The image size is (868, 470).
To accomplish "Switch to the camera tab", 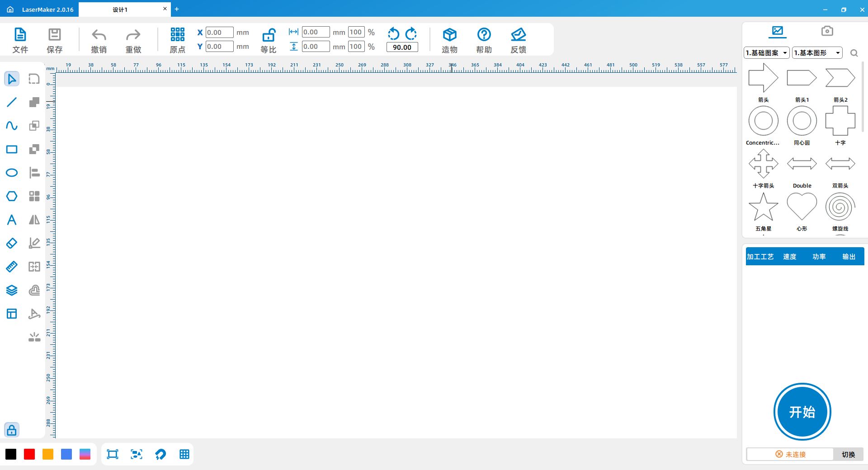I will [x=827, y=31].
